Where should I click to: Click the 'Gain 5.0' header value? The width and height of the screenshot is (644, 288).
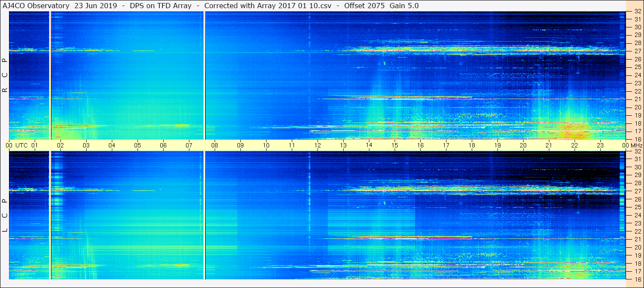(x=404, y=6)
